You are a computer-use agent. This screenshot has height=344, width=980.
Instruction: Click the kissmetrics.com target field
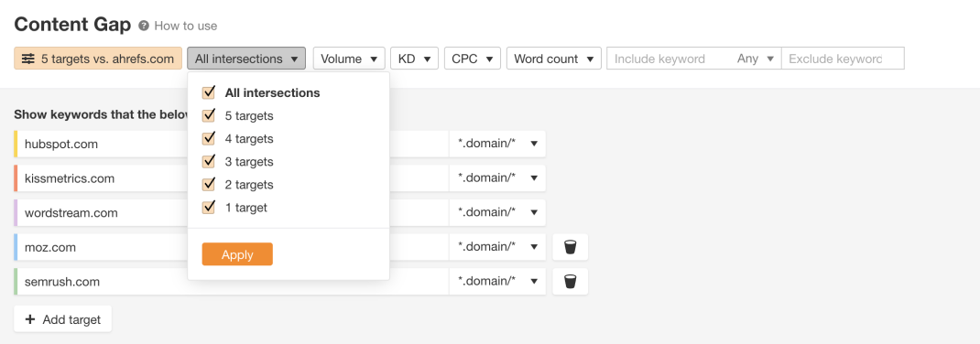click(233, 178)
